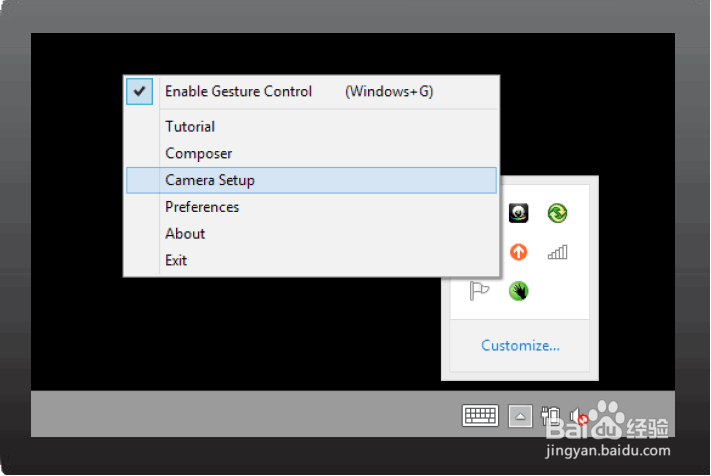The width and height of the screenshot is (711, 476).
Task: Click the muted speaker volume icon
Action: (x=579, y=416)
